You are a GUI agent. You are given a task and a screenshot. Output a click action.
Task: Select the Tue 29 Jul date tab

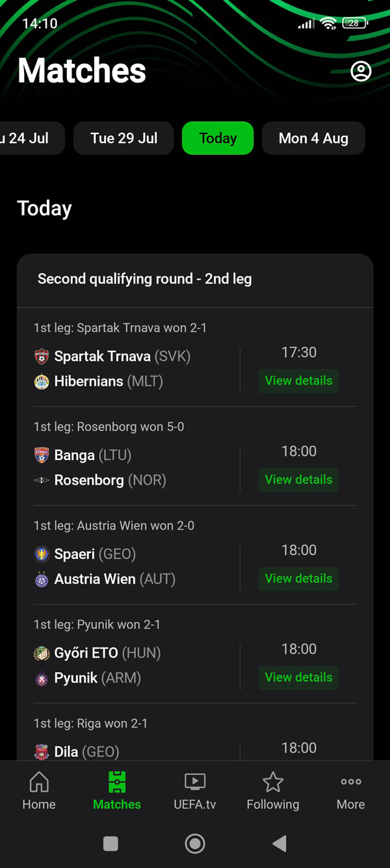point(123,138)
